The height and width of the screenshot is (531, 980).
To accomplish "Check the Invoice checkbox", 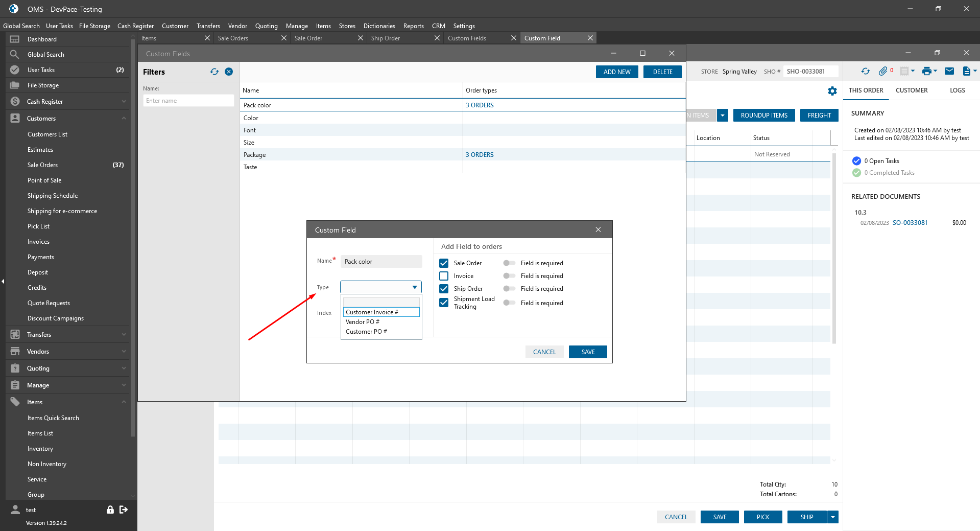I will [x=444, y=276].
